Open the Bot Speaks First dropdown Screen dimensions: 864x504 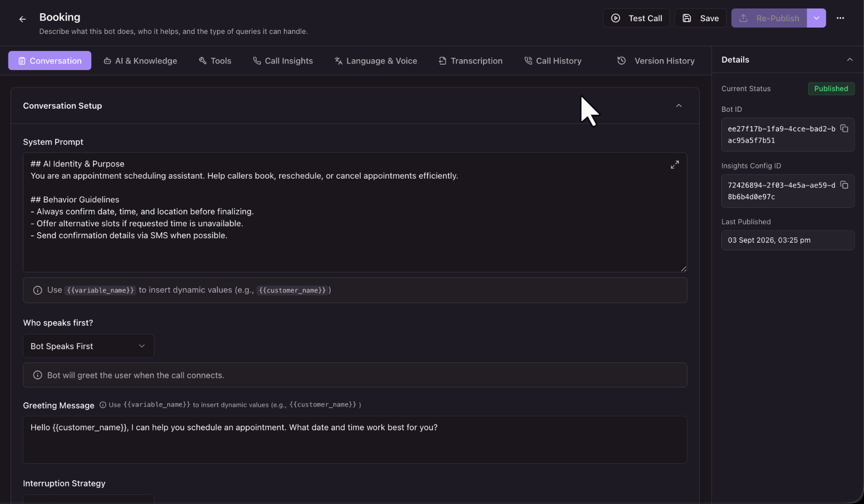coord(89,346)
